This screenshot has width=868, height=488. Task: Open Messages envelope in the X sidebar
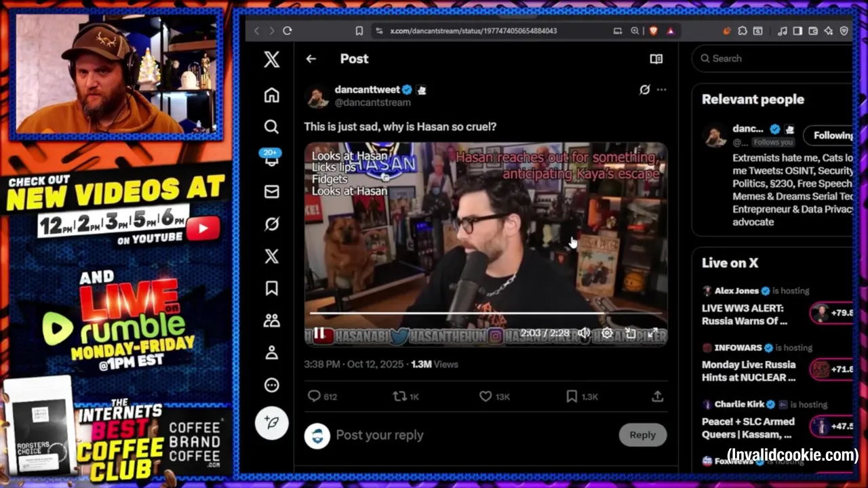pos(272,192)
